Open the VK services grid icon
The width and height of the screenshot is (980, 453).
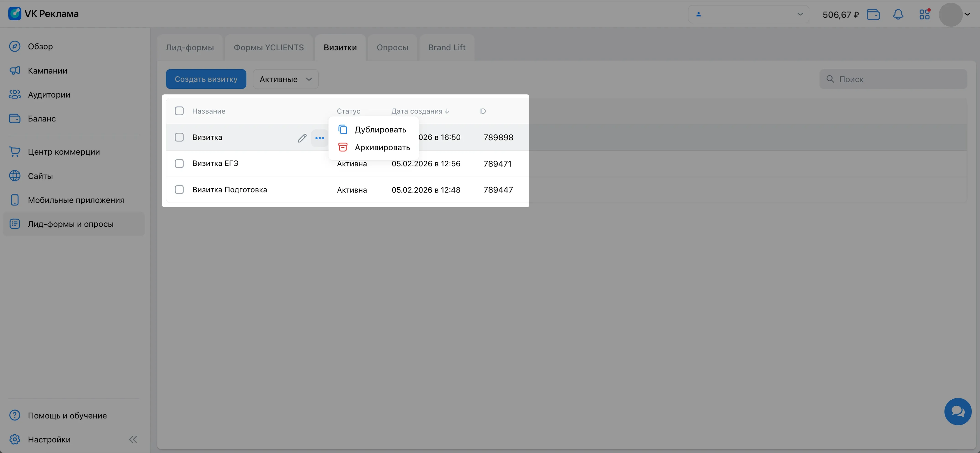click(925, 14)
